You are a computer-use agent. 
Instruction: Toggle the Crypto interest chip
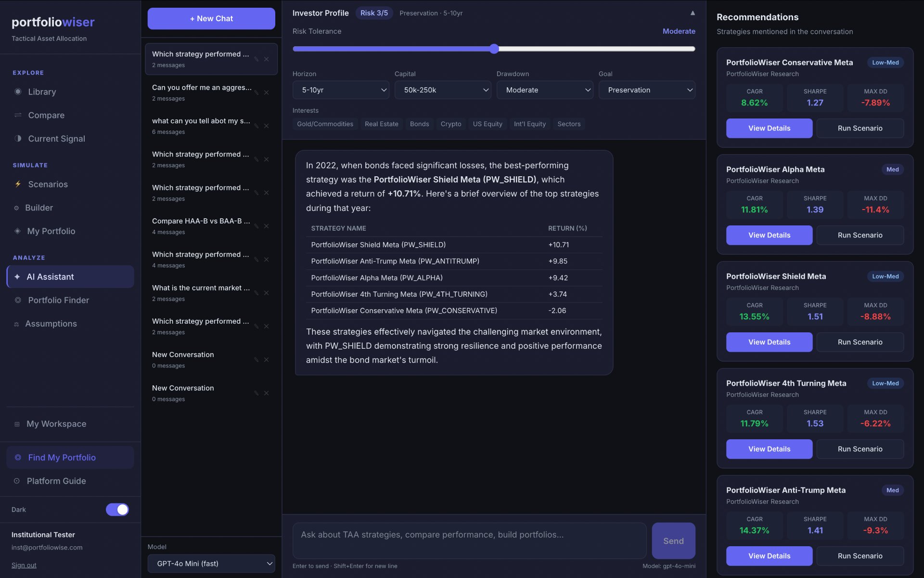click(451, 124)
